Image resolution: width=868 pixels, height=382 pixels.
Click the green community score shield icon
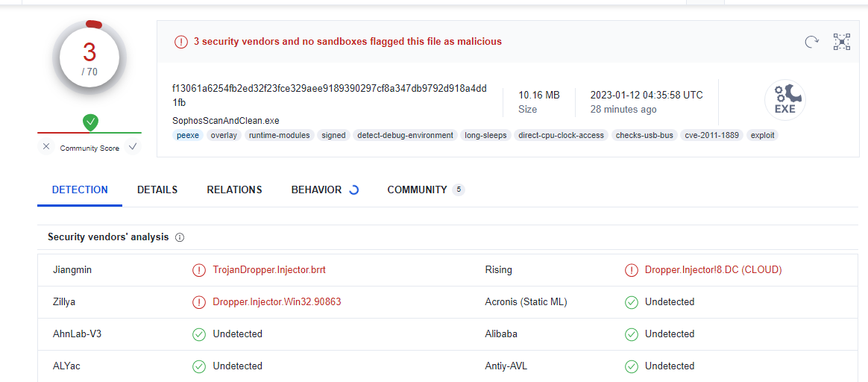coord(90,122)
